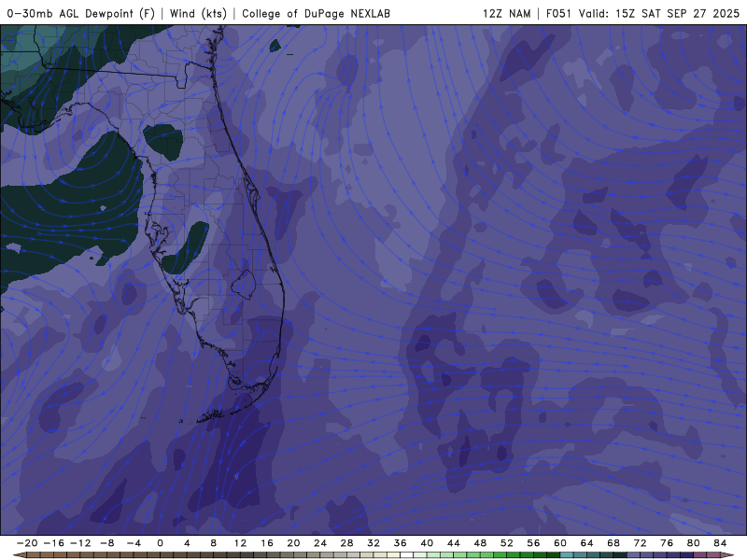Click the -8 value on the legend
Viewport: 747px width, 560px height.
pos(107,543)
